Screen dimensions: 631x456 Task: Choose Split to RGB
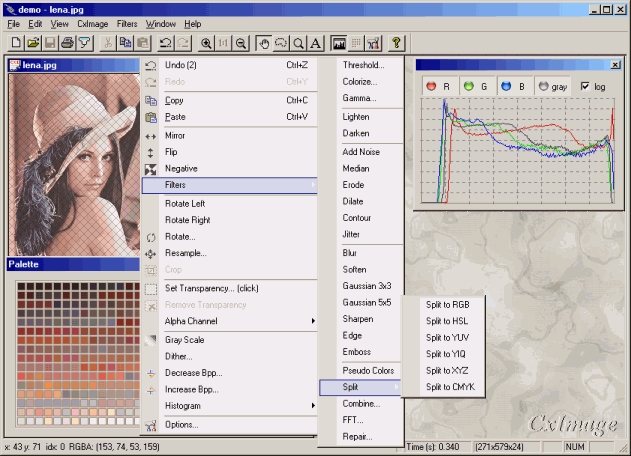pyautogui.click(x=447, y=305)
